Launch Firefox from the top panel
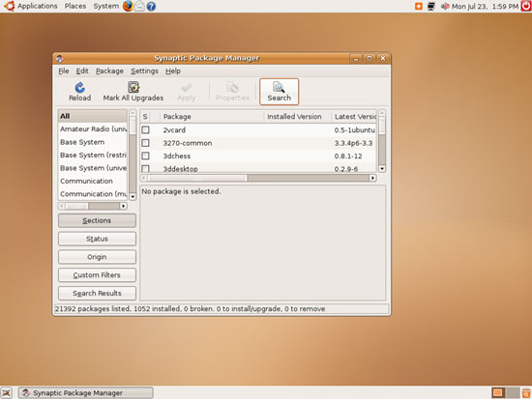Viewport: 532px width, 399px height. (128, 6)
